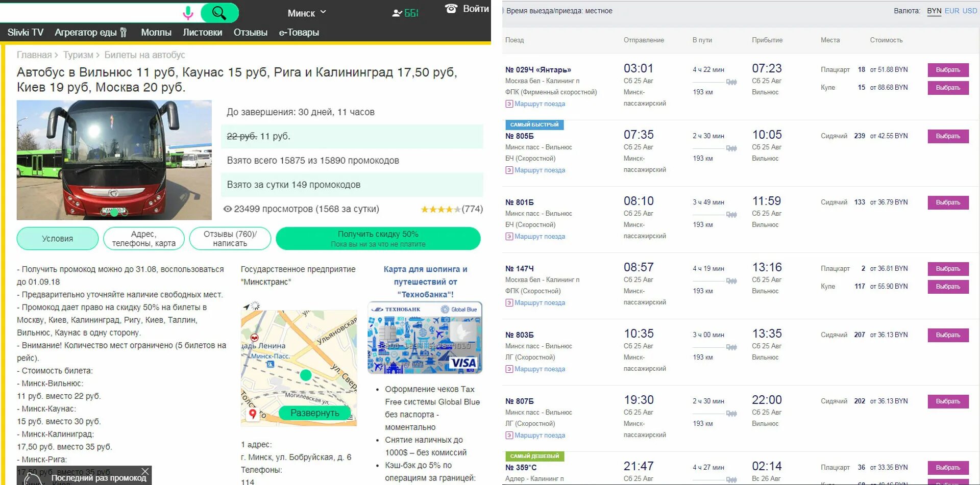Select the Условия tab
Screen dimensions: 980x485
point(58,238)
